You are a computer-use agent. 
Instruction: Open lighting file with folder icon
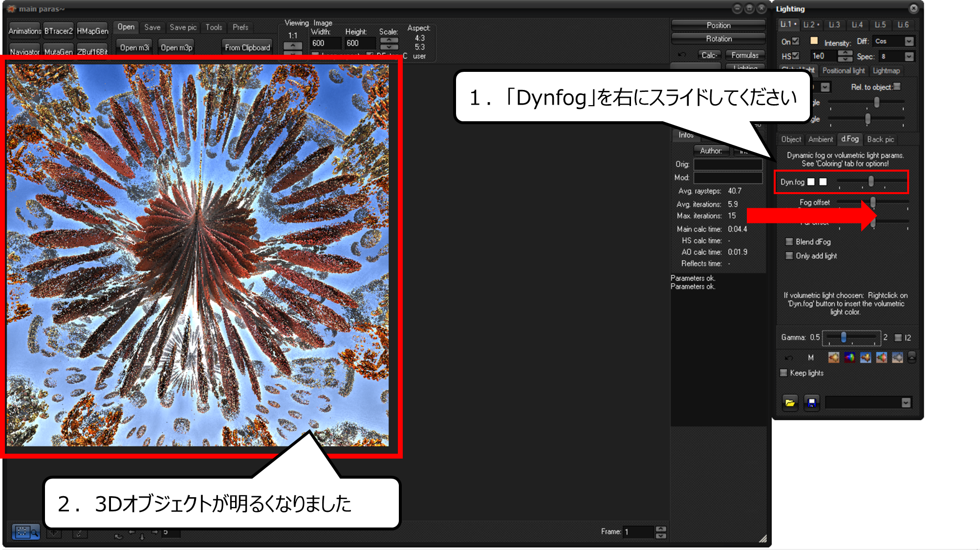[790, 403]
